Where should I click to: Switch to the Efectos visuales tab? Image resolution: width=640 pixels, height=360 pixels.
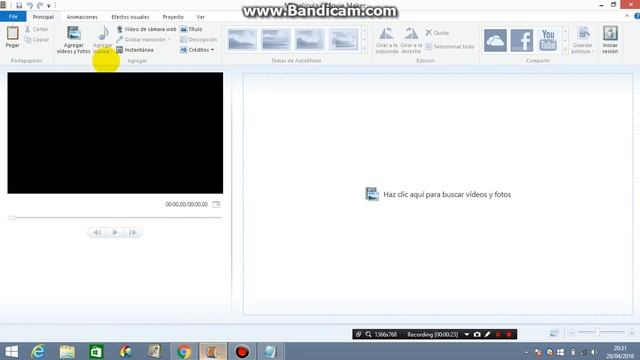(x=130, y=17)
